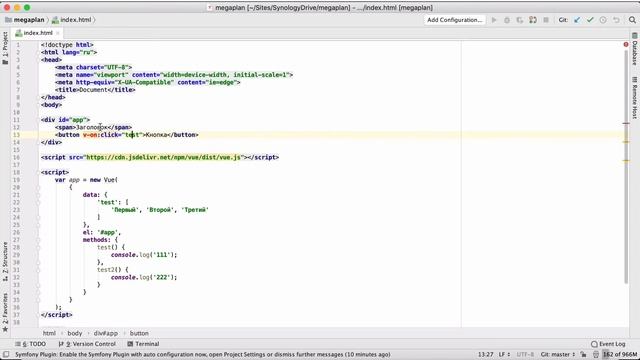The width and height of the screenshot is (640, 360).
Task: Open the 1: Project tool window
Action: click(5, 48)
